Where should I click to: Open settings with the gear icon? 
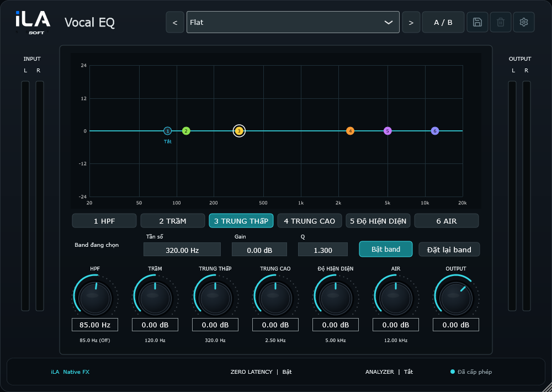click(x=523, y=22)
